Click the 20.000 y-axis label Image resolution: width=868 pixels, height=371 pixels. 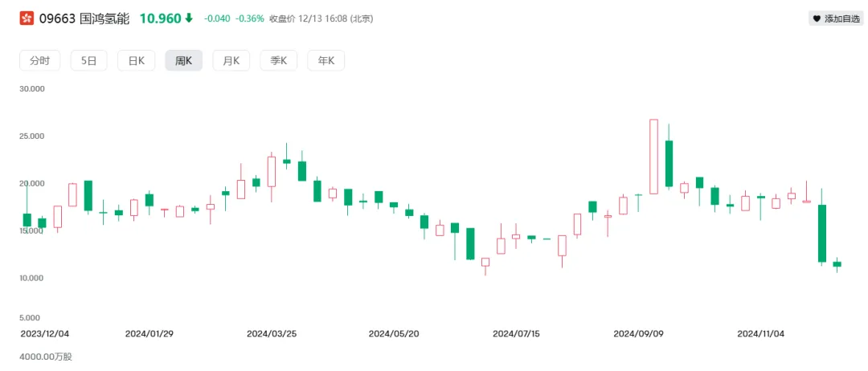click(32, 184)
